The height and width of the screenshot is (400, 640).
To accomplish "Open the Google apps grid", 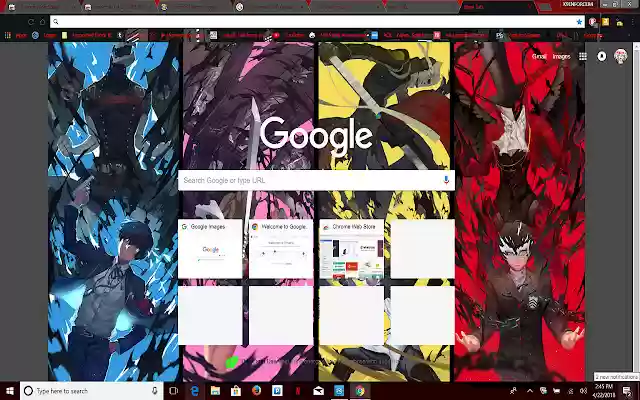I will pyautogui.click(x=583, y=56).
